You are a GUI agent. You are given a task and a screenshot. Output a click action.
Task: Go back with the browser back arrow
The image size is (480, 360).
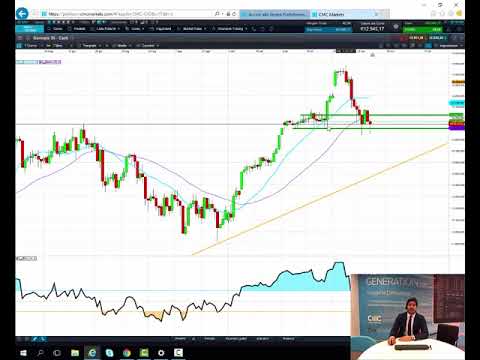tap(22, 14)
